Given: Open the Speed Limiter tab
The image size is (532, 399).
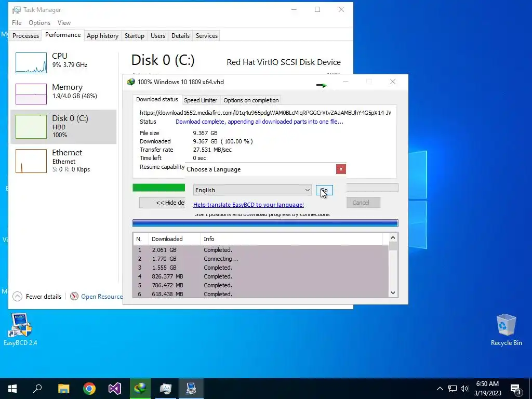Looking at the screenshot, I should tap(201, 100).
